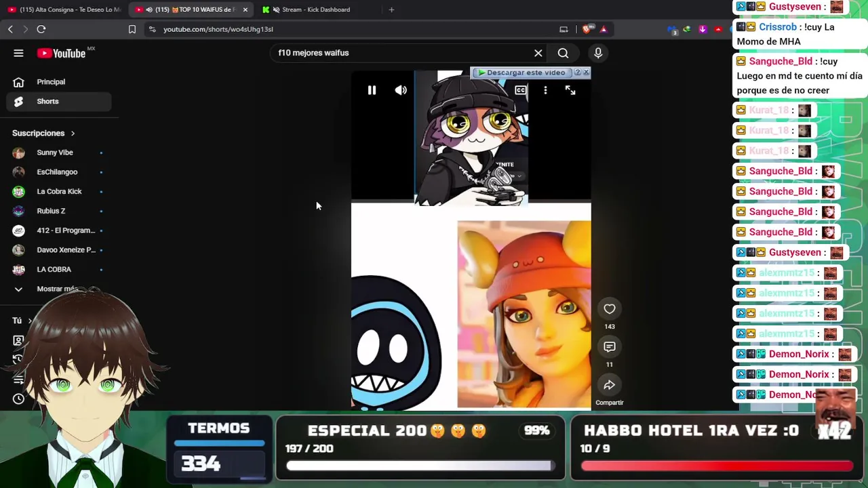Open the LA COBRA channel
This screenshot has height=488, width=868.
coord(60,270)
